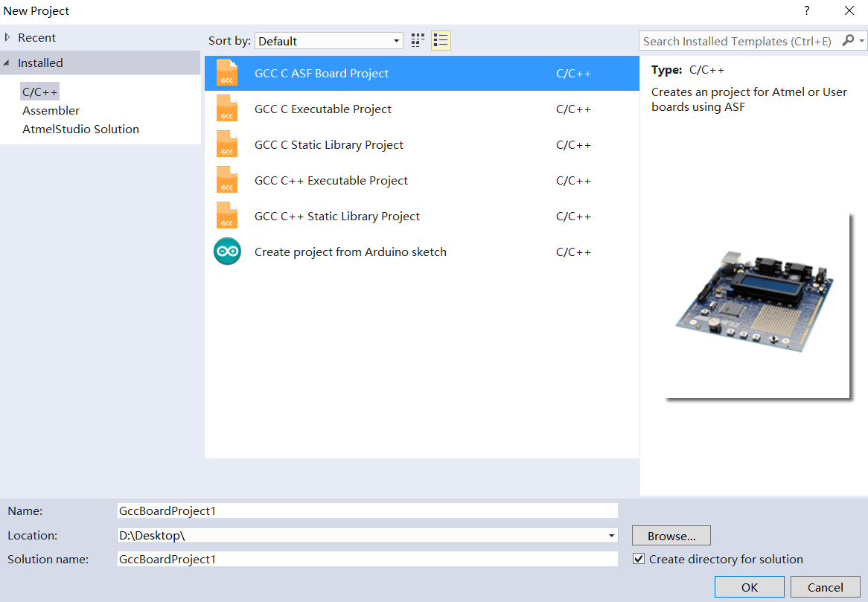Click the GCC C++ Static Library Project icon

point(227,216)
